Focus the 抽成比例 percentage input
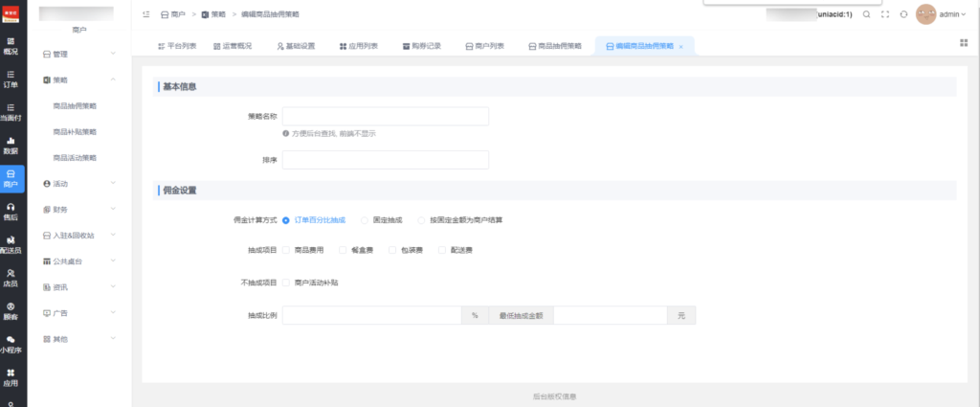 point(372,315)
